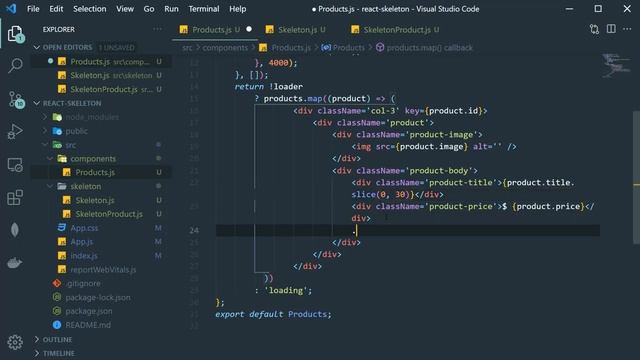
Task: Open the Explorer view in the activity bar
Action: coord(15,34)
